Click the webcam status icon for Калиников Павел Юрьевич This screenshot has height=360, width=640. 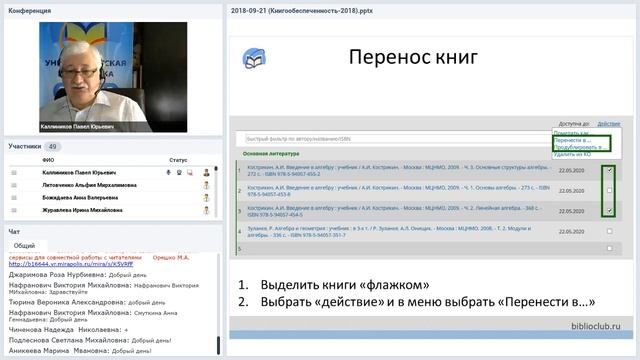pos(179,173)
